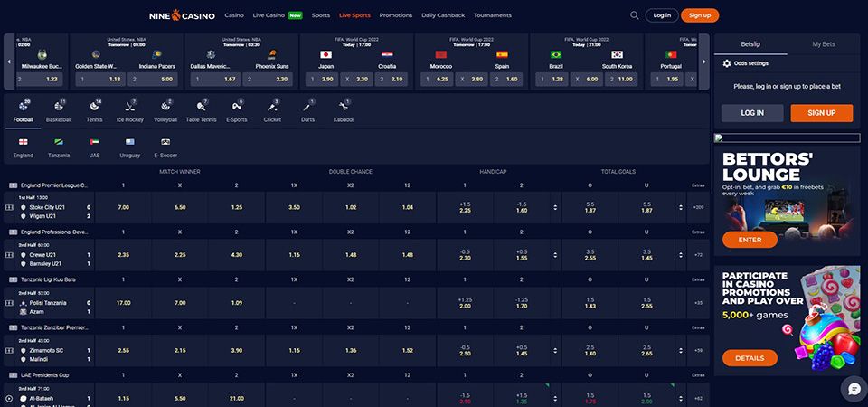This screenshot has width=868, height=407.
Task: Click LOG IN in the betslip panel
Action: [x=751, y=113]
